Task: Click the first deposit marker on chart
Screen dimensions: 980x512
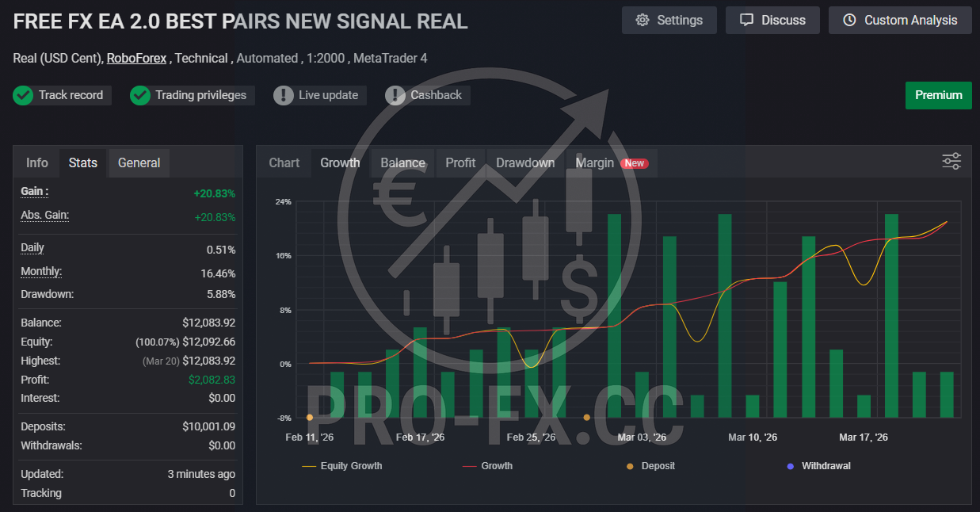Action: pyautogui.click(x=310, y=417)
